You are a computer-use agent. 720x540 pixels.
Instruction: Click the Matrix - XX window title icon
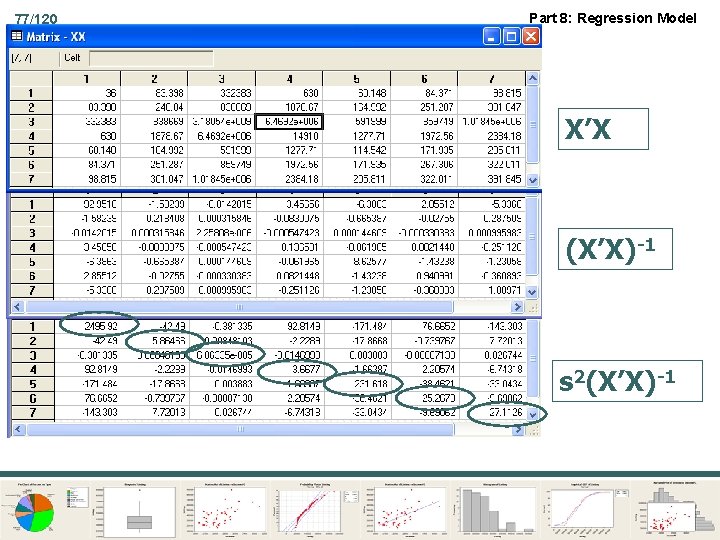click(17, 36)
